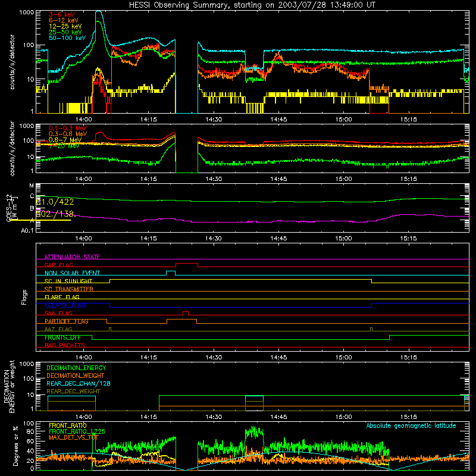This screenshot has width=476, height=476.
Task: Click the 0.8-7 MeV legend label
Action: 65,140
